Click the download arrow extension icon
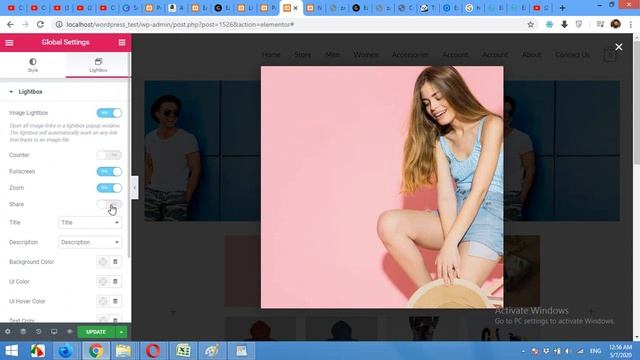Screen dimensions: 640x360 click(x=564, y=24)
